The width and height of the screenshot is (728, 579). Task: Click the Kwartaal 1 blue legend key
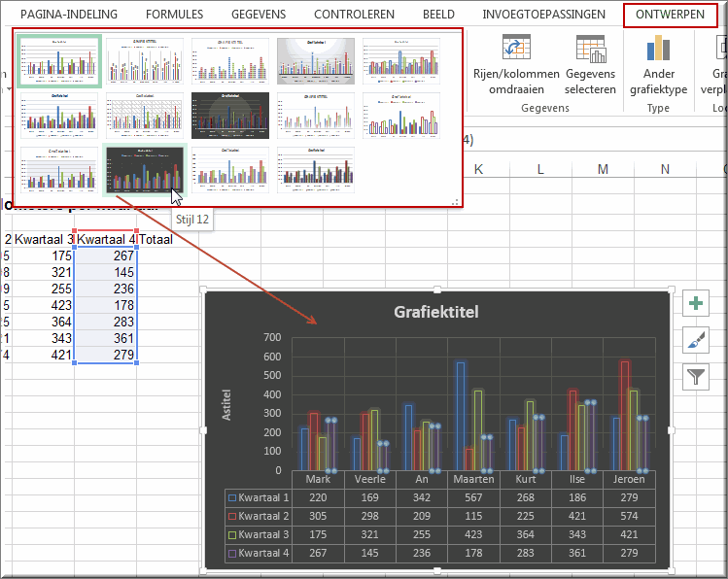pos(232,497)
